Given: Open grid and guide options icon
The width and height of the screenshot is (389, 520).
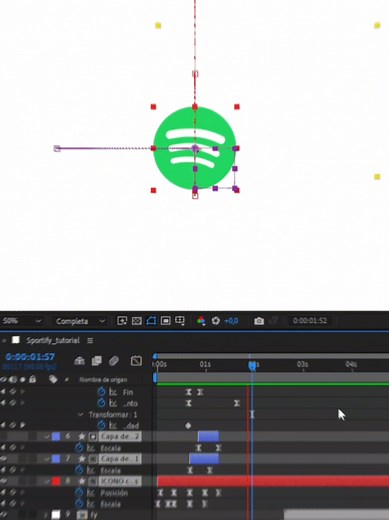Looking at the screenshot, I should pyautogui.click(x=180, y=321).
